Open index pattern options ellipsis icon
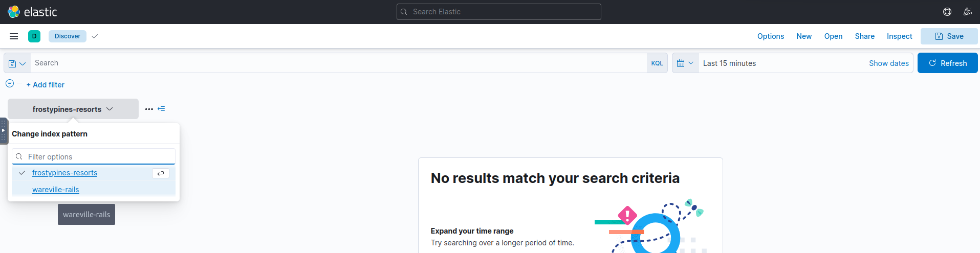Image resolution: width=980 pixels, height=253 pixels. [x=149, y=109]
